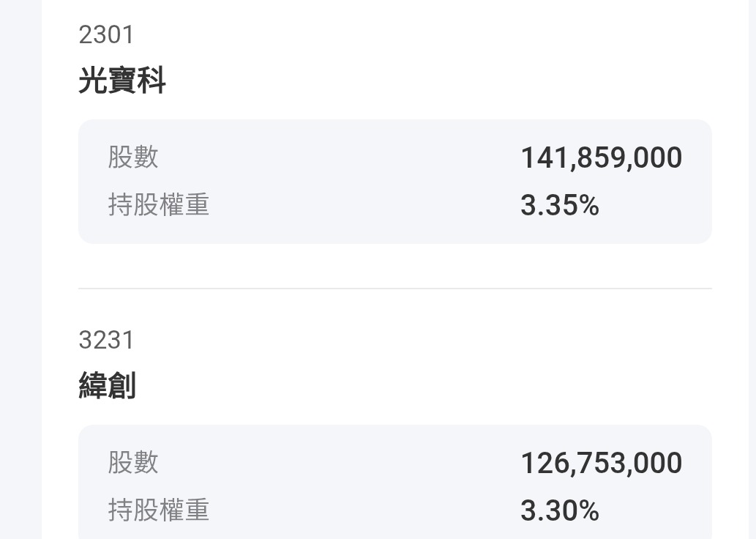This screenshot has width=756, height=539.
Task: Click the divider line between 光寶科 and 緯創
Action: coord(395,289)
